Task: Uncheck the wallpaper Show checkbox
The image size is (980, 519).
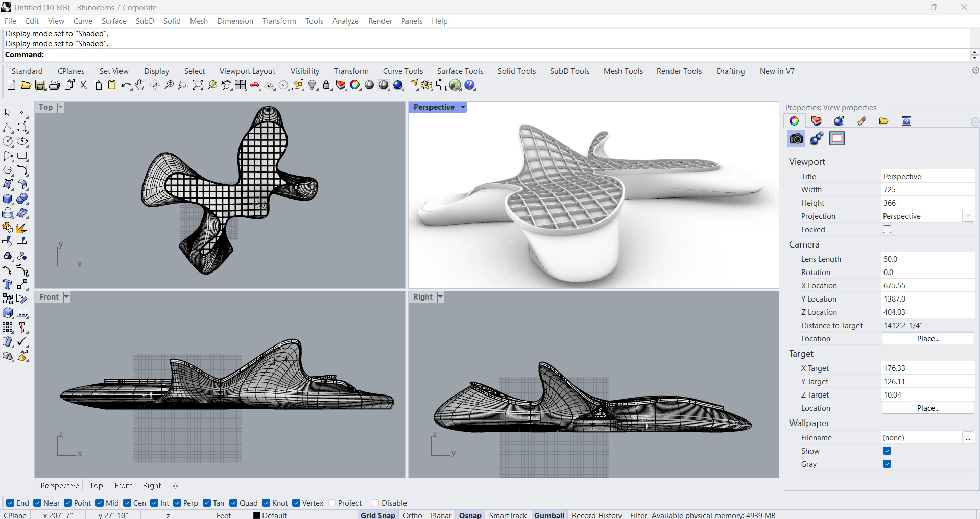Action: pos(887,451)
